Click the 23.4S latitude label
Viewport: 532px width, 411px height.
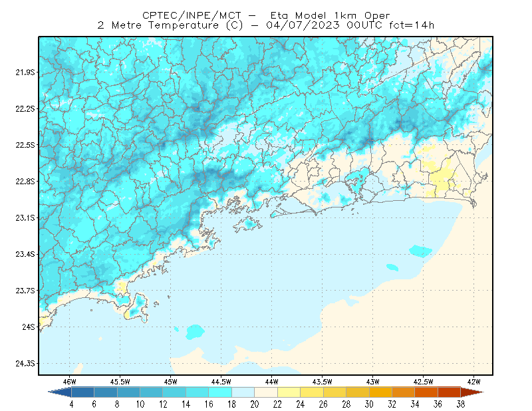tap(25, 254)
